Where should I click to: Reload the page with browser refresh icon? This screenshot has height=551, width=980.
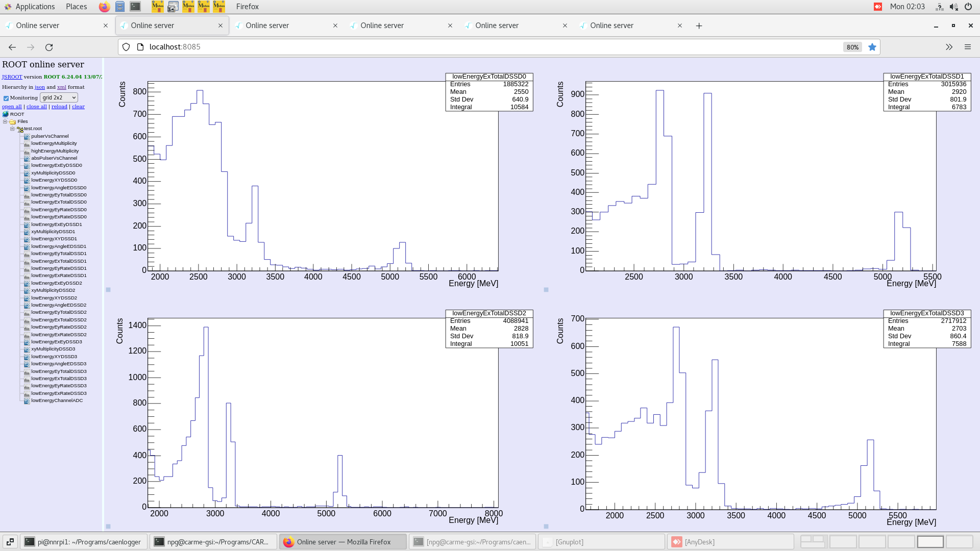[49, 47]
